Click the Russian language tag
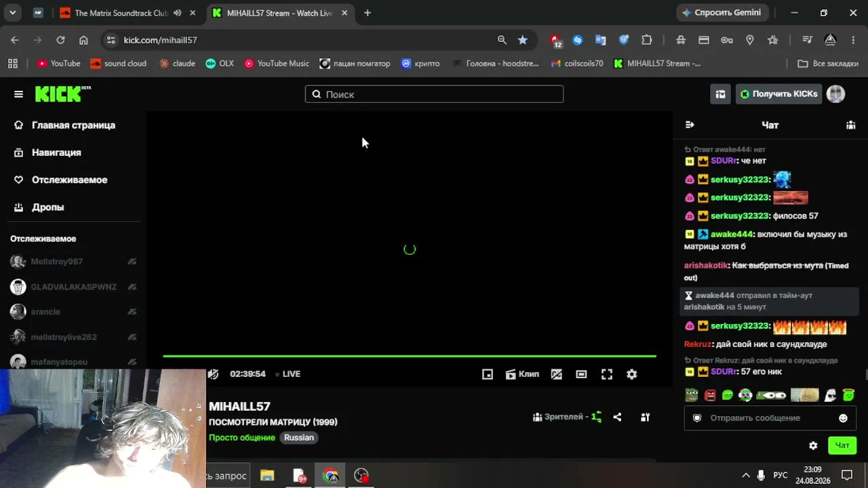This screenshot has width=868, height=488. [299, 438]
